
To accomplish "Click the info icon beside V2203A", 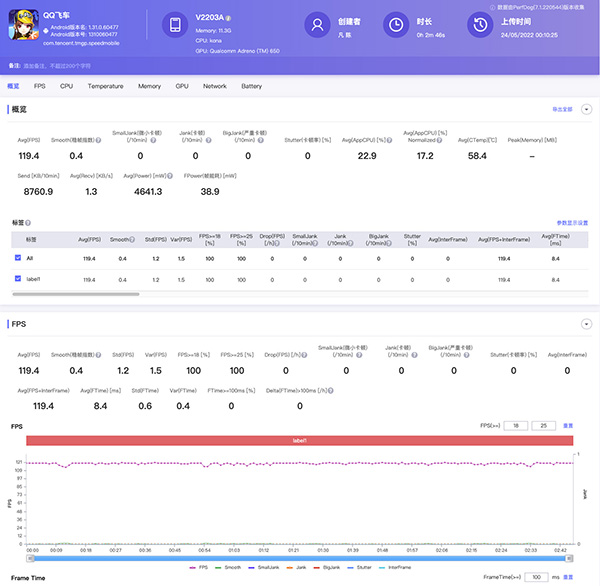I will 229,18.
